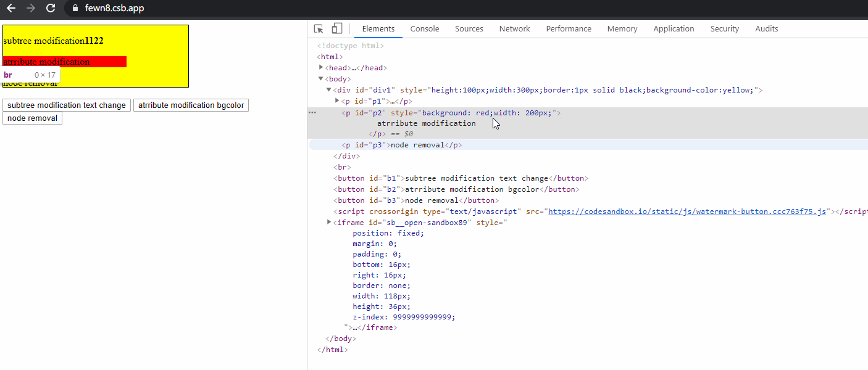This screenshot has height=370, width=868.
Task: Collapse the div1 element node
Action: tap(329, 90)
